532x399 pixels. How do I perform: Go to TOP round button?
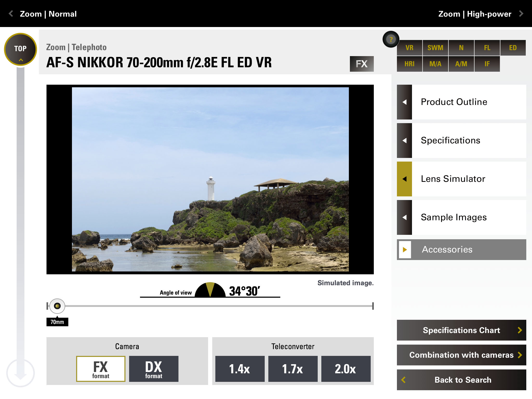pyautogui.click(x=21, y=49)
